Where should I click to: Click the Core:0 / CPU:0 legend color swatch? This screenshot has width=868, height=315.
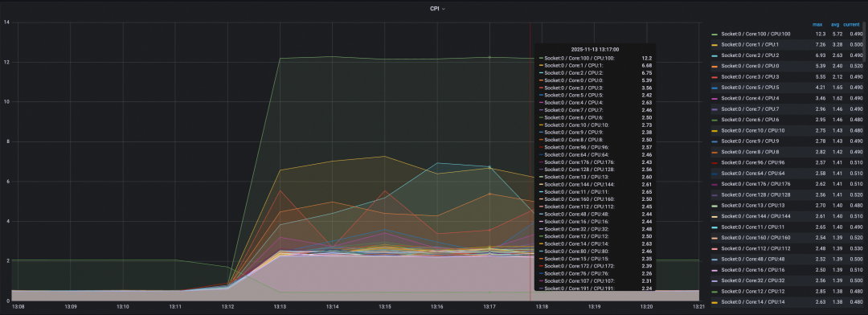[x=714, y=67]
